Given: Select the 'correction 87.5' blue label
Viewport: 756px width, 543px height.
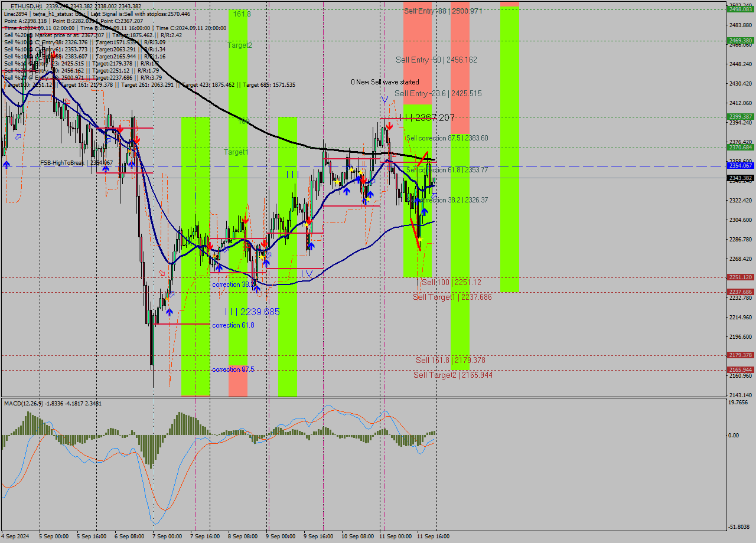Looking at the screenshot, I should point(233,369).
